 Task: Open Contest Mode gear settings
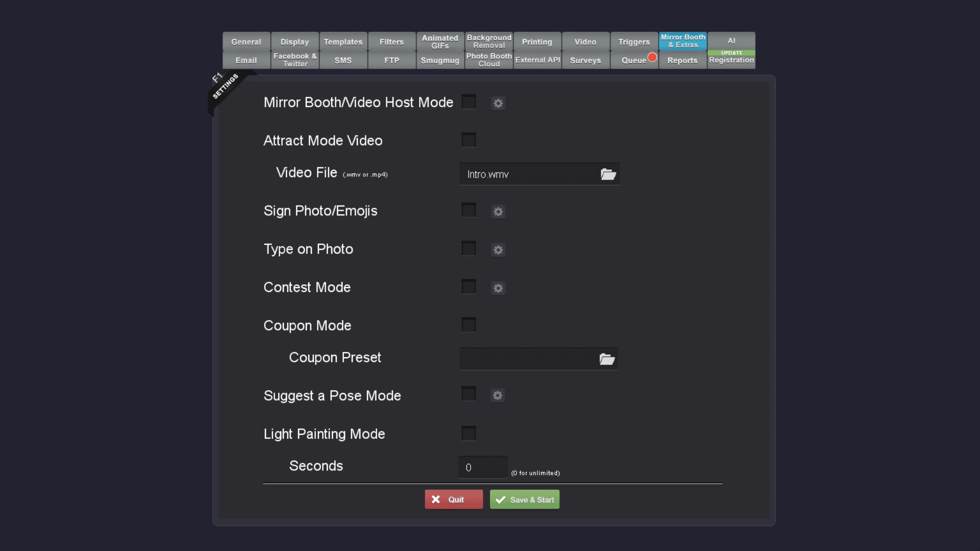point(498,288)
